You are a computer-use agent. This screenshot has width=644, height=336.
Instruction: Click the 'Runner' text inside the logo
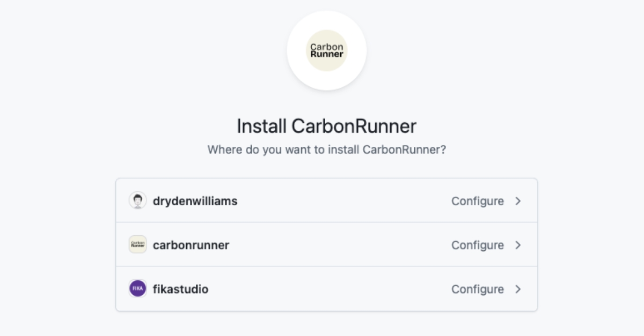(326, 54)
